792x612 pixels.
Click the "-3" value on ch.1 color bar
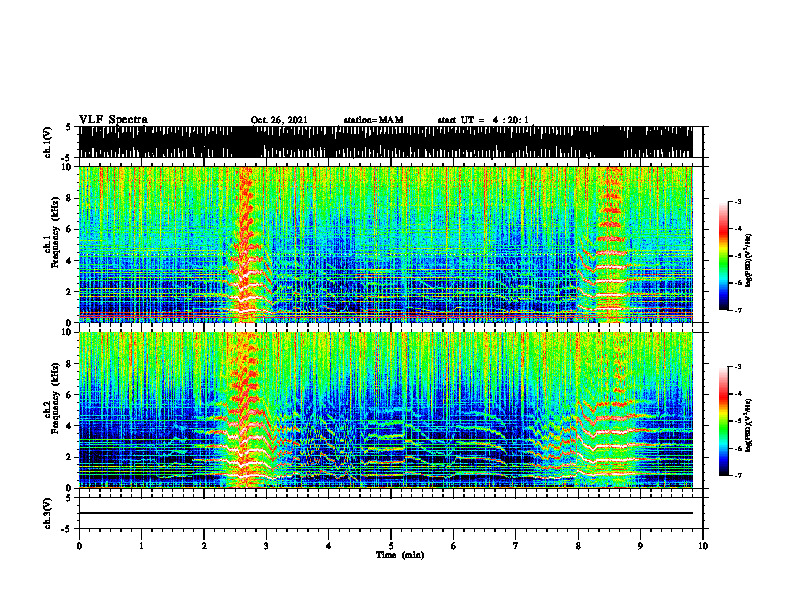tap(737, 201)
